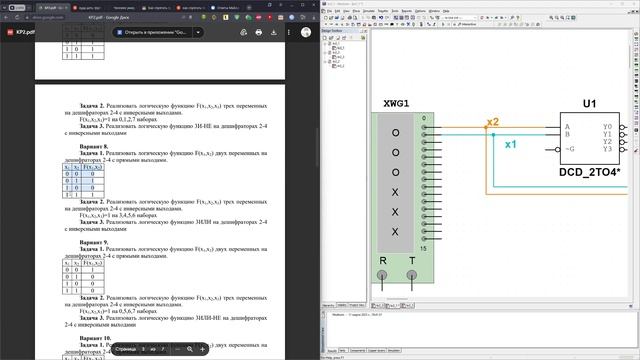Download KP2.pdf from Drive viewer
Viewport: 640px width, 360px height.
coord(274,32)
